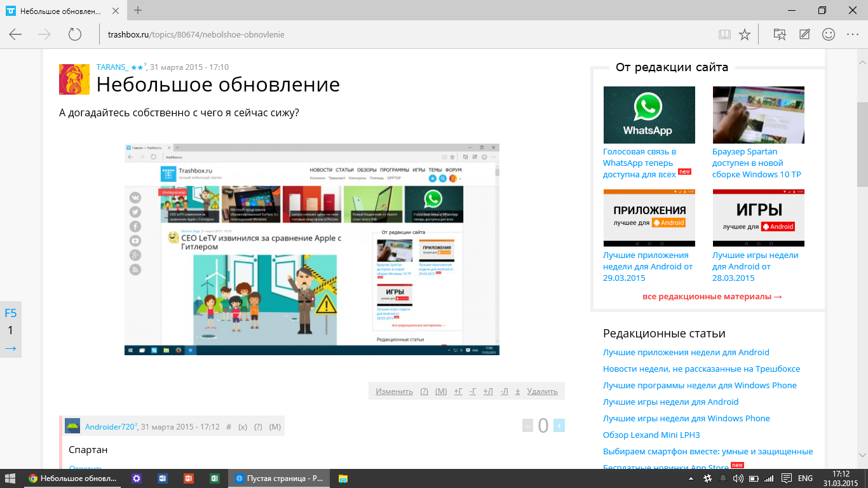Click (x) on Androider720's comment
The height and width of the screenshot is (488, 868).
tap(243, 427)
